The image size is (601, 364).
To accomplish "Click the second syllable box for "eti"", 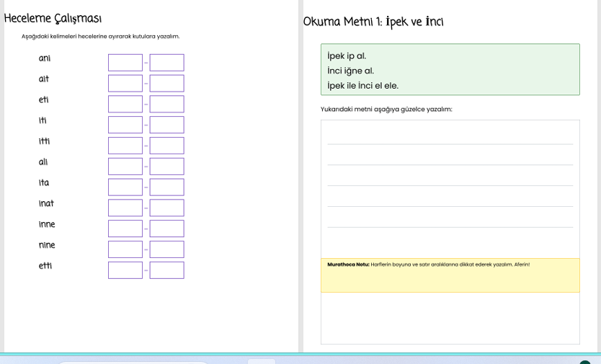I will click(x=166, y=105).
